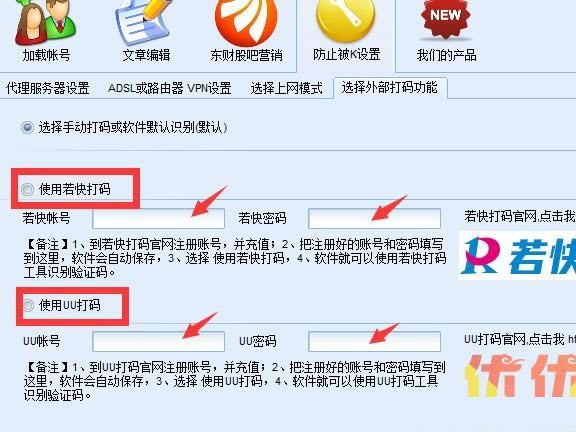Image resolution: width=576 pixels, height=432 pixels.
Task: Open the 我们的产品 NEW badge icon
Action: tap(446, 19)
